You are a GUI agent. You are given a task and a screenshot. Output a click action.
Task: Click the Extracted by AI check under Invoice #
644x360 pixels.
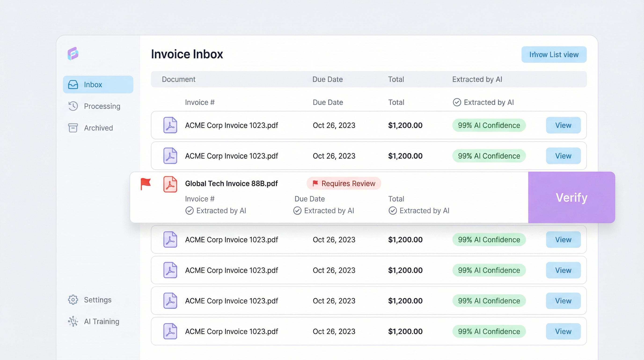tap(190, 210)
